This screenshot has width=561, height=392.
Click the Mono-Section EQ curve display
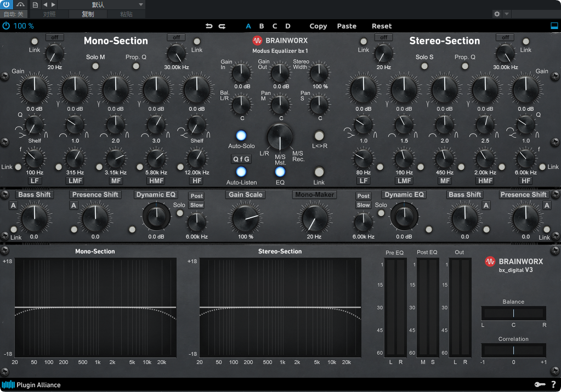pos(95,308)
